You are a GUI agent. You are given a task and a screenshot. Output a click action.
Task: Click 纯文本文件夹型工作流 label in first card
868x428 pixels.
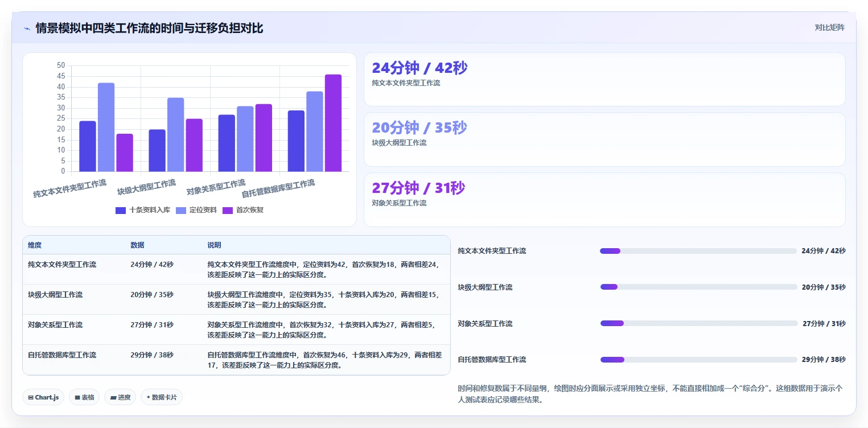coord(406,83)
